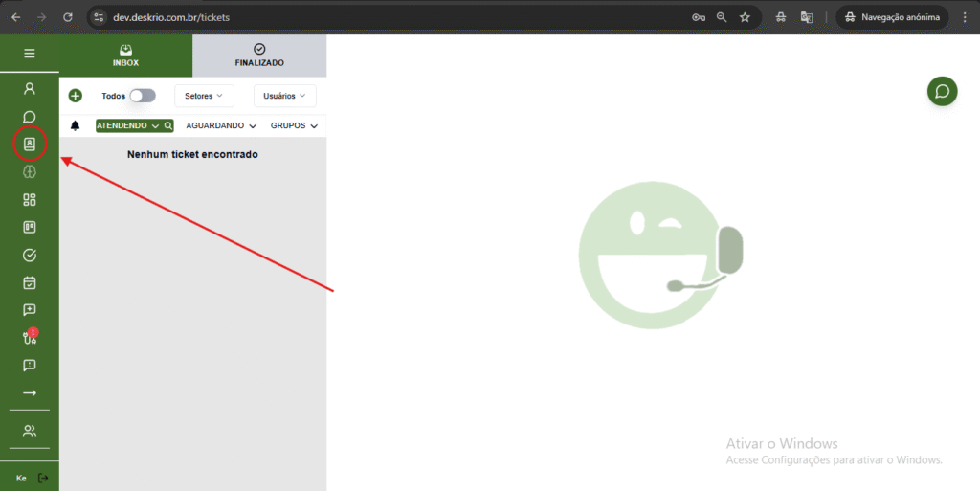Open the dashboard grid icon in sidebar
This screenshot has width=980, height=491.
[30, 199]
